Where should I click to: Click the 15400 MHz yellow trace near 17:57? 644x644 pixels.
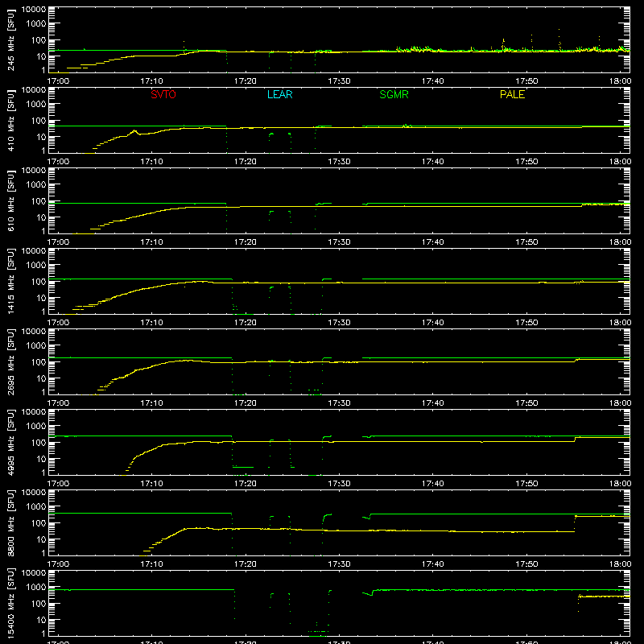(604, 596)
